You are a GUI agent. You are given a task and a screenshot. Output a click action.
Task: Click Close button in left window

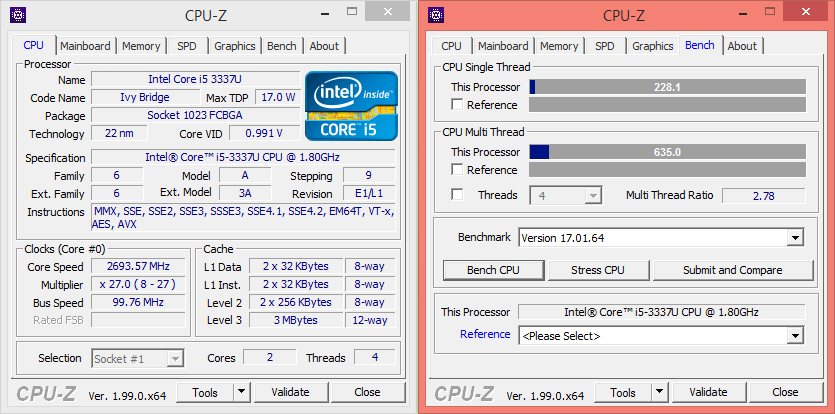[367, 393]
